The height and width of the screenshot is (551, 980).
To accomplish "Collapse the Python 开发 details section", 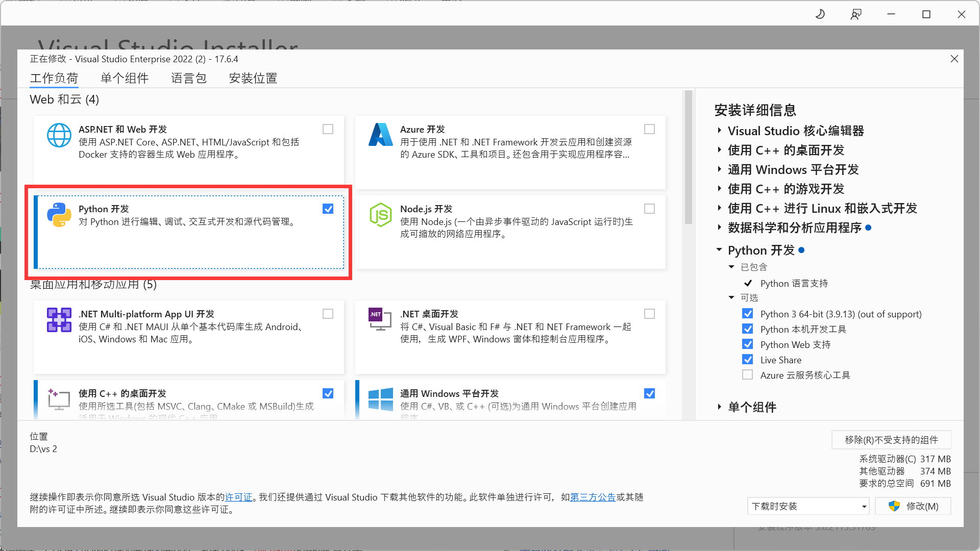I will tap(720, 250).
